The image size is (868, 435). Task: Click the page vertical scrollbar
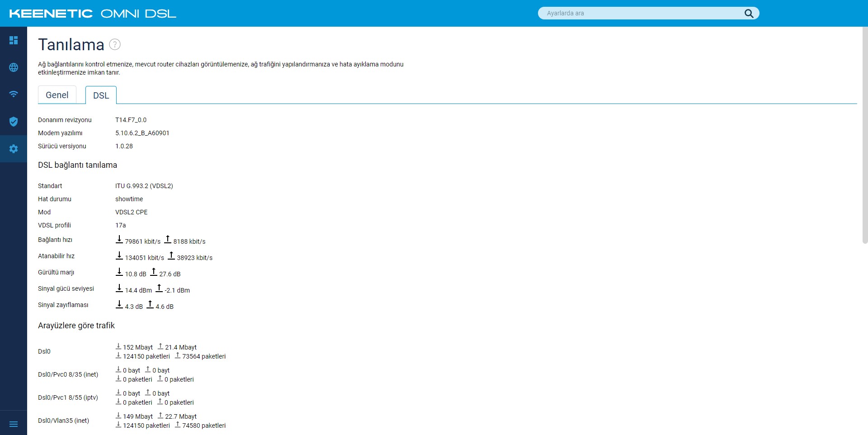click(865, 136)
